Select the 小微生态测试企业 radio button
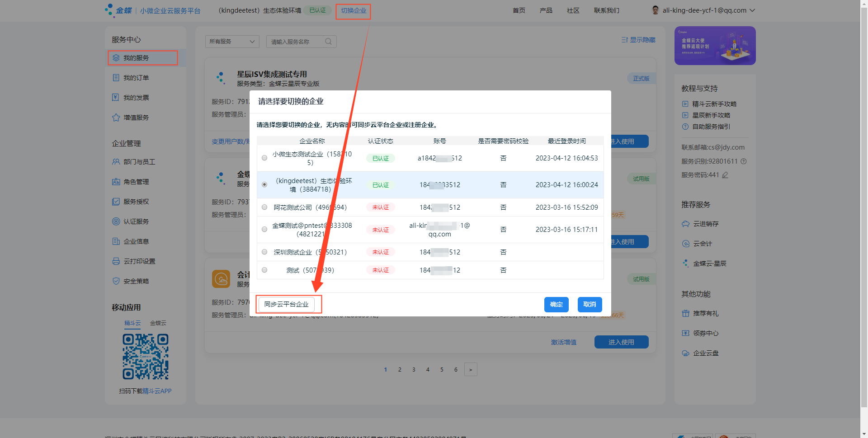This screenshot has width=868, height=438. 264,158
